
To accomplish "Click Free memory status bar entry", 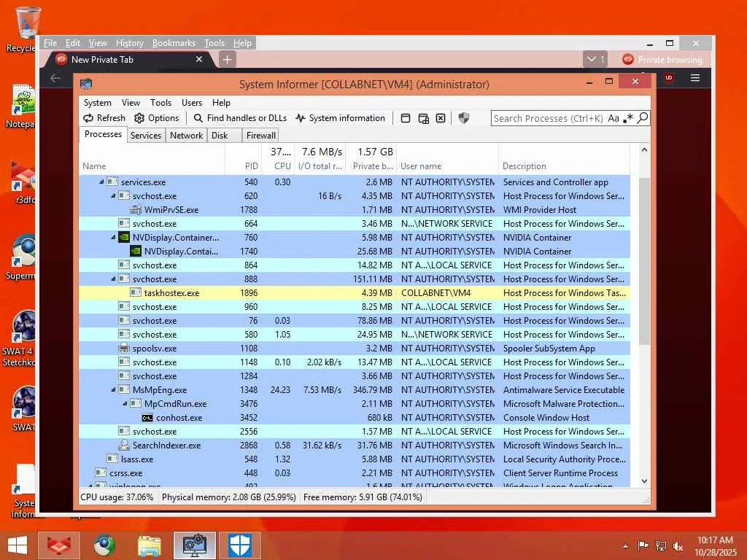I will 363,497.
